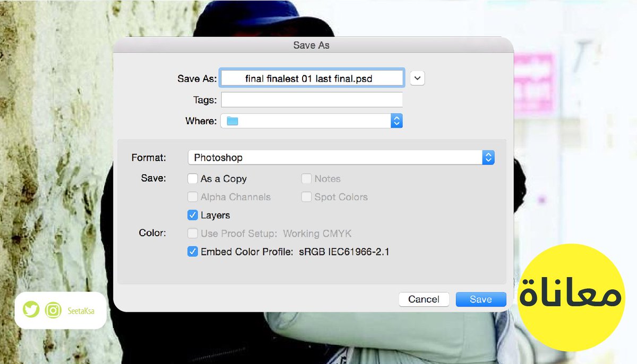This screenshot has width=637, height=364.
Task: Tick the Alpha Channels checkbox
Action: click(193, 197)
